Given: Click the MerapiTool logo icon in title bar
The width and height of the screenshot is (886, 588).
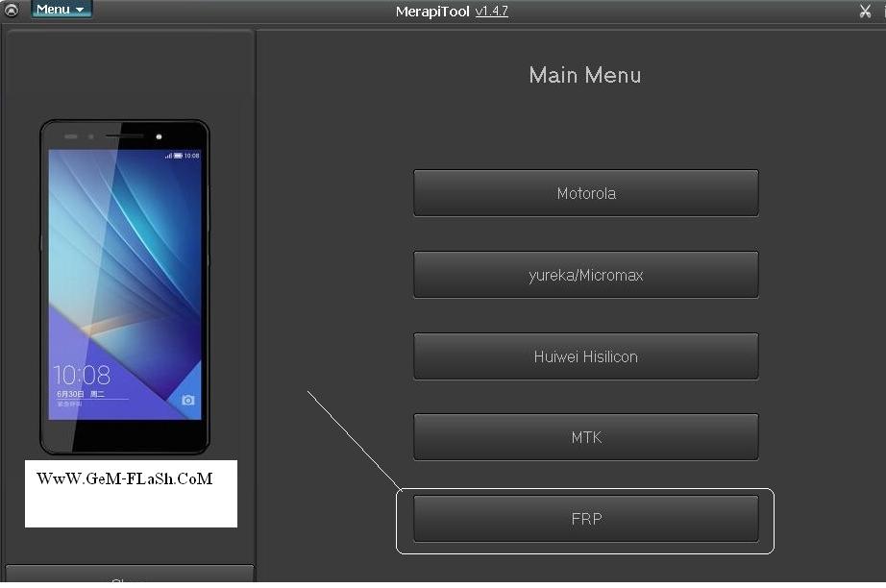Looking at the screenshot, I should [x=11, y=11].
